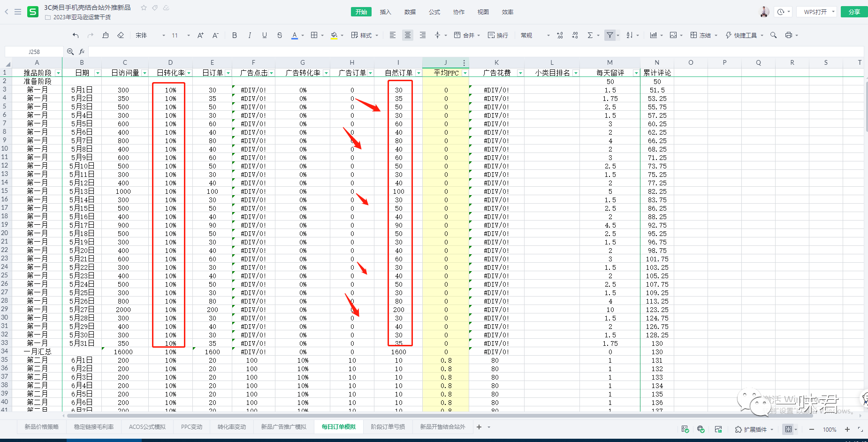Toggle italic formatting
This screenshot has height=442, width=868.
click(x=250, y=35)
